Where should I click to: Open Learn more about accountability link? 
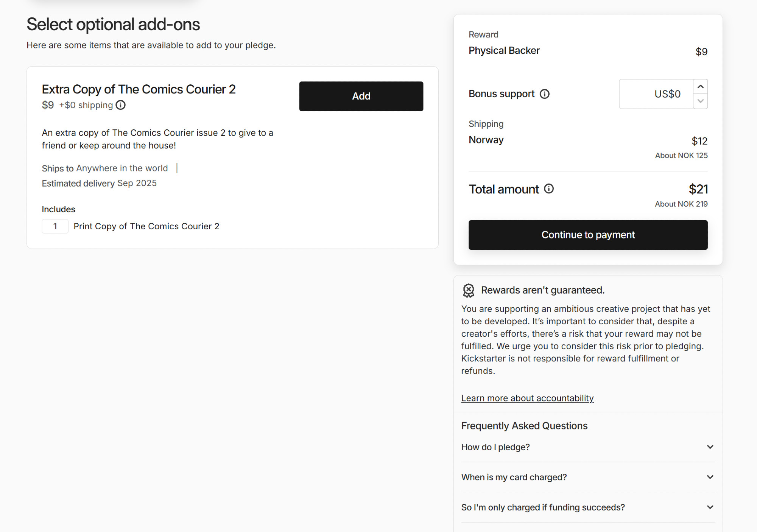point(527,398)
